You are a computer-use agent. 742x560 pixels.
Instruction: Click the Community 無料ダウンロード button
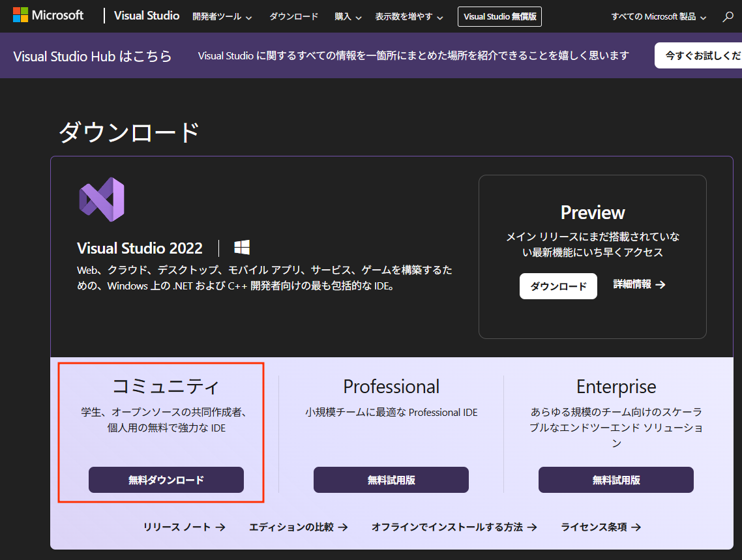pos(166,480)
